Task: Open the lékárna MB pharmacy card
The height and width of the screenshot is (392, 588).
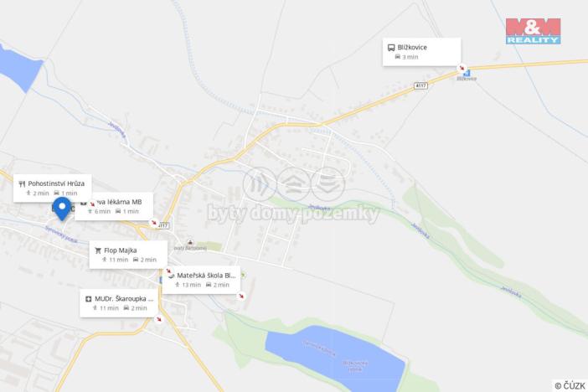Action: pyautogui.click(x=114, y=206)
